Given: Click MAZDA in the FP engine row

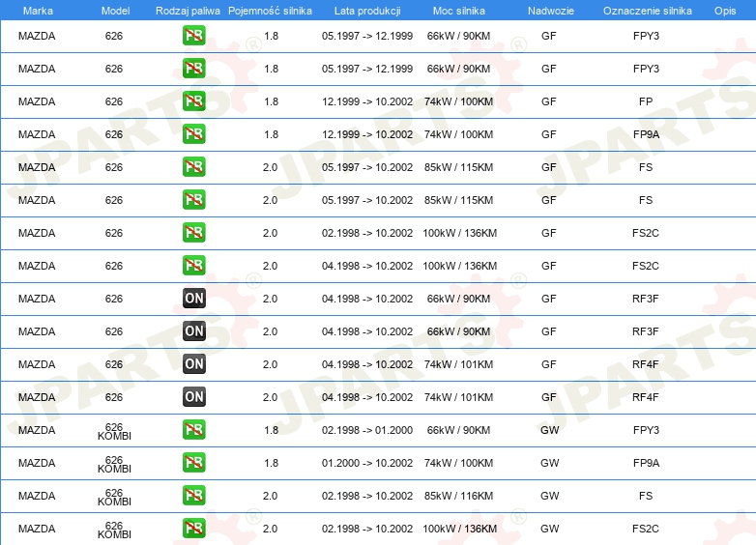Looking at the screenshot, I should tap(37, 101).
